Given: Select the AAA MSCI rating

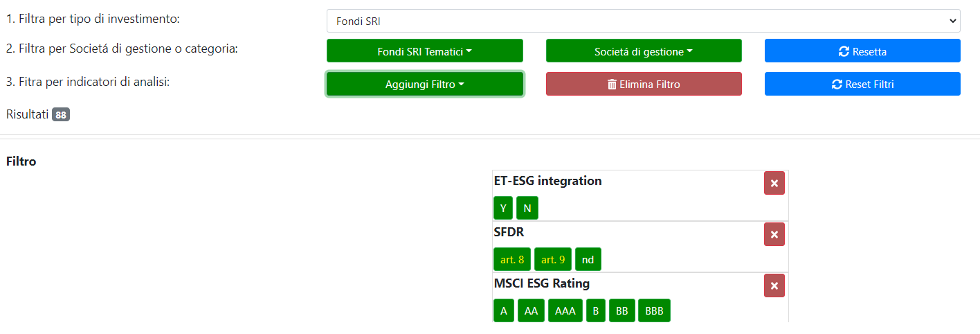Looking at the screenshot, I should pos(565,310).
